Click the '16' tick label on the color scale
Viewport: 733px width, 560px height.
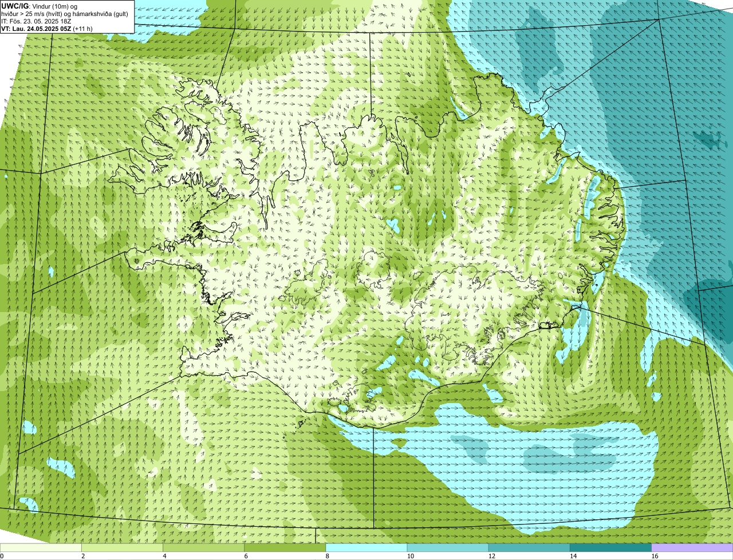pyautogui.click(x=654, y=556)
